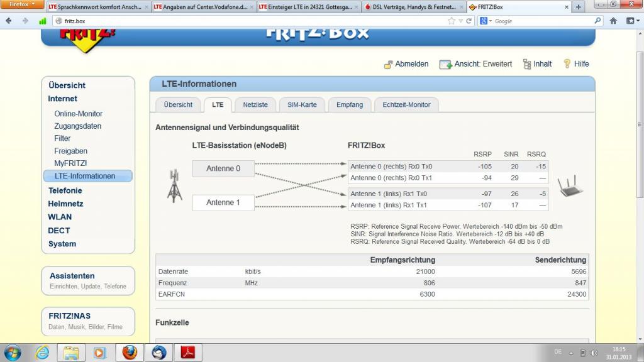Open the Netzliste tab
The image size is (644, 362).
[x=255, y=105]
